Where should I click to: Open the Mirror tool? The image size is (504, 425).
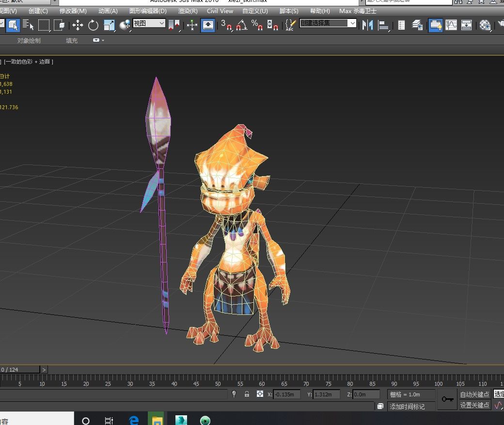coord(368,25)
